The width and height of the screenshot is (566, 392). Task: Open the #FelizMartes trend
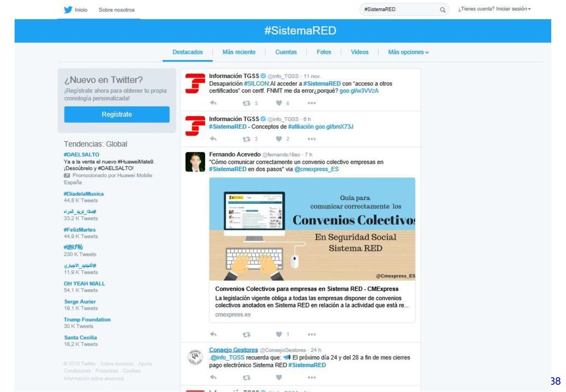(80, 229)
